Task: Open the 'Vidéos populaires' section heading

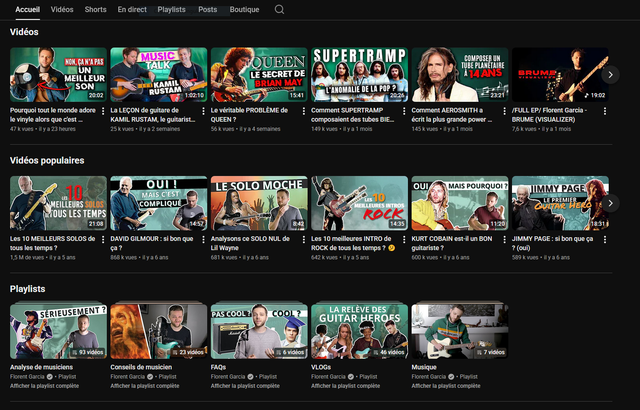Action: (47, 160)
